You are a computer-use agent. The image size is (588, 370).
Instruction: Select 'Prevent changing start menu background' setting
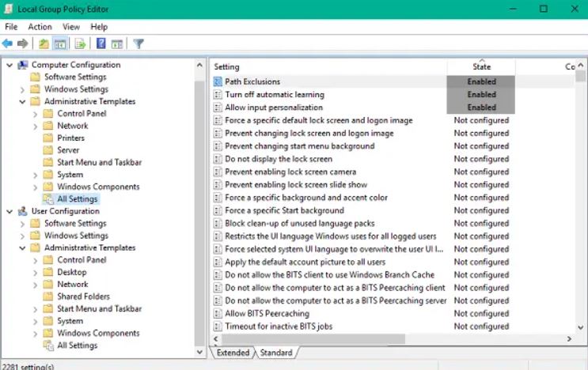click(x=300, y=146)
